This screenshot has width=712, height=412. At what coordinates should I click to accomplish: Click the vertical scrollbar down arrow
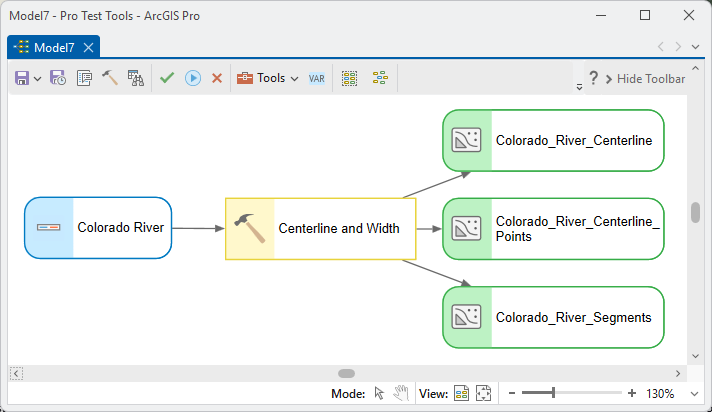click(695, 356)
